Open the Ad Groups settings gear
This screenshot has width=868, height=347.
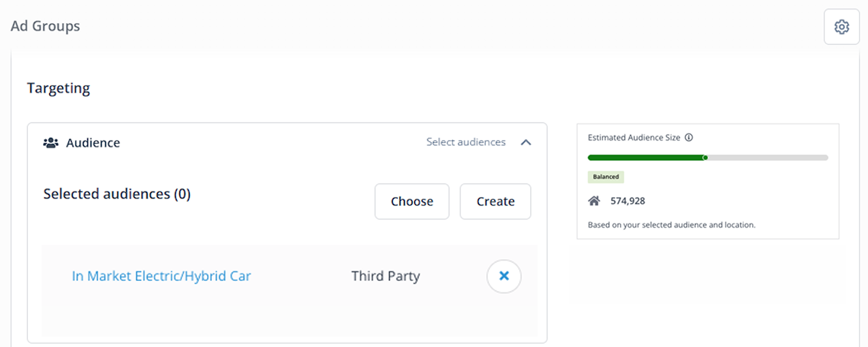pyautogui.click(x=841, y=27)
